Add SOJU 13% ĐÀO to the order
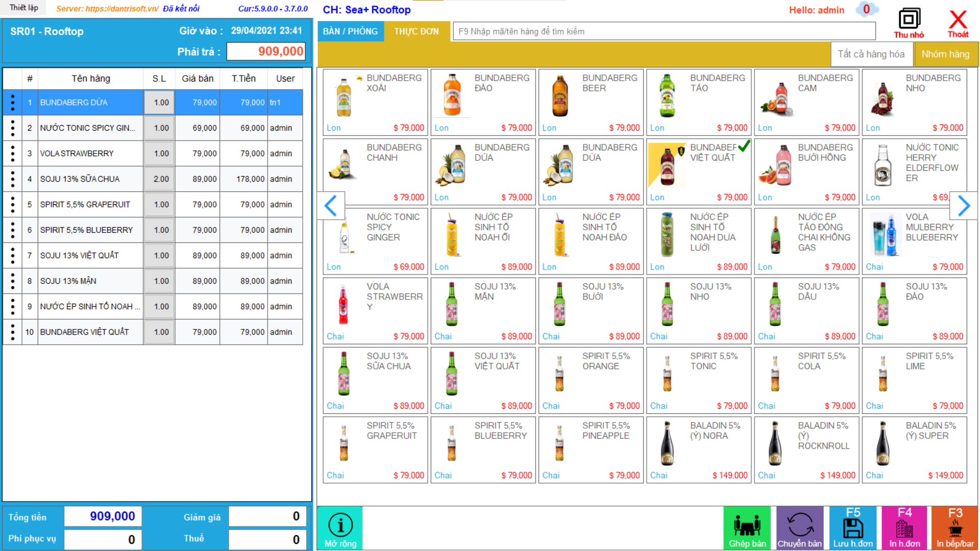Image resolution: width=980 pixels, height=551 pixels. tap(915, 311)
